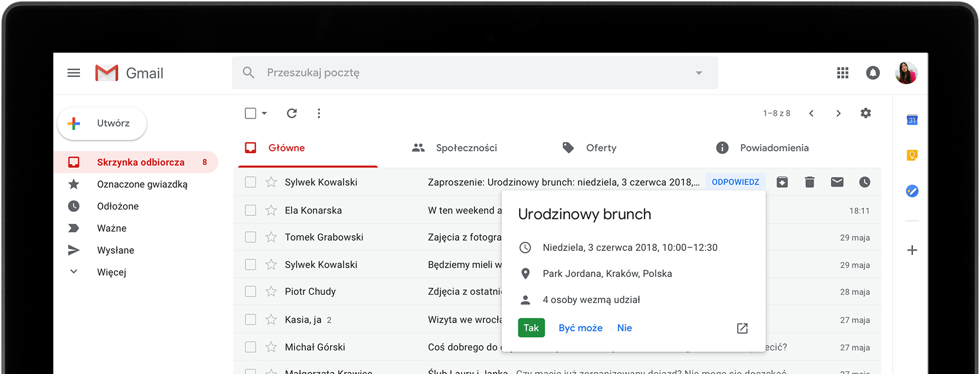
Task: Open Google Tasks side panel icon
Action: pyautogui.click(x=912, y=191)
